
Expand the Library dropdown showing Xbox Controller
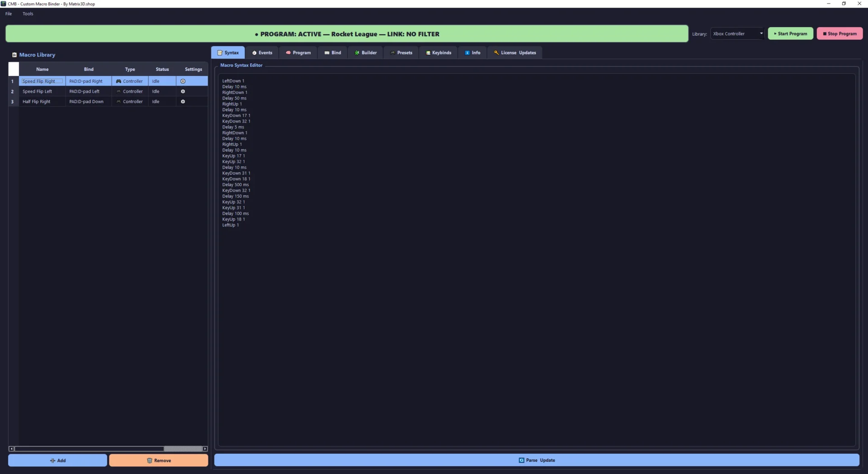pyautogui.click(x=737, y=33)
